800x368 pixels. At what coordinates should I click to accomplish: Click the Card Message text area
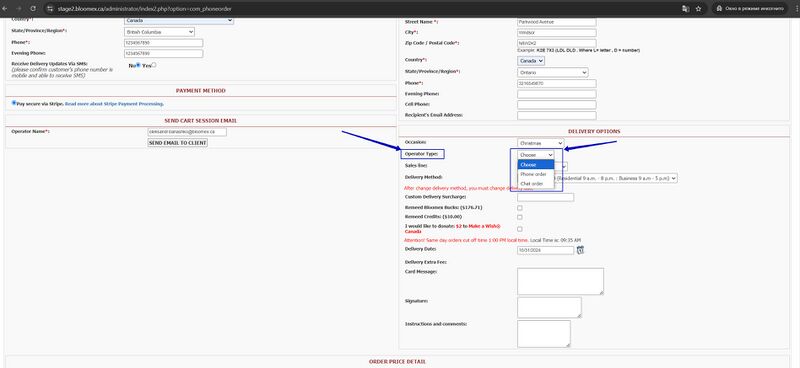[x=560, y=281]
